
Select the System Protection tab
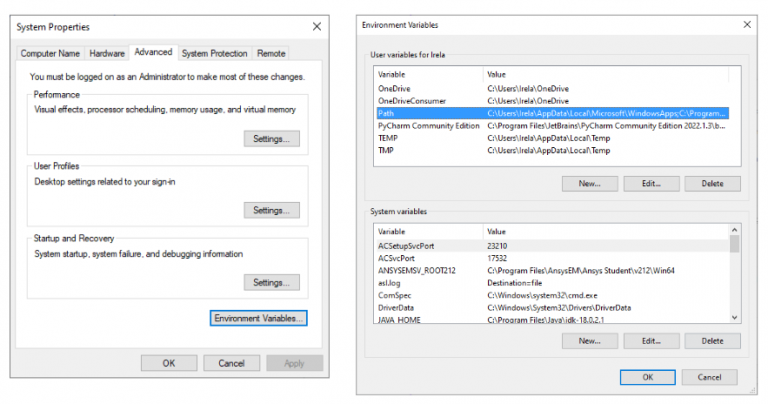click(214, 53)
